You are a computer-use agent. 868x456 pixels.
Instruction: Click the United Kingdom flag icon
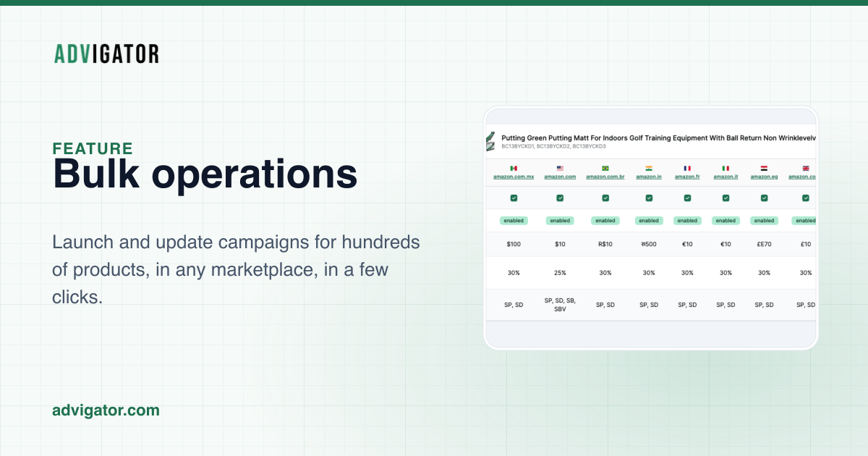pos(806,168)
